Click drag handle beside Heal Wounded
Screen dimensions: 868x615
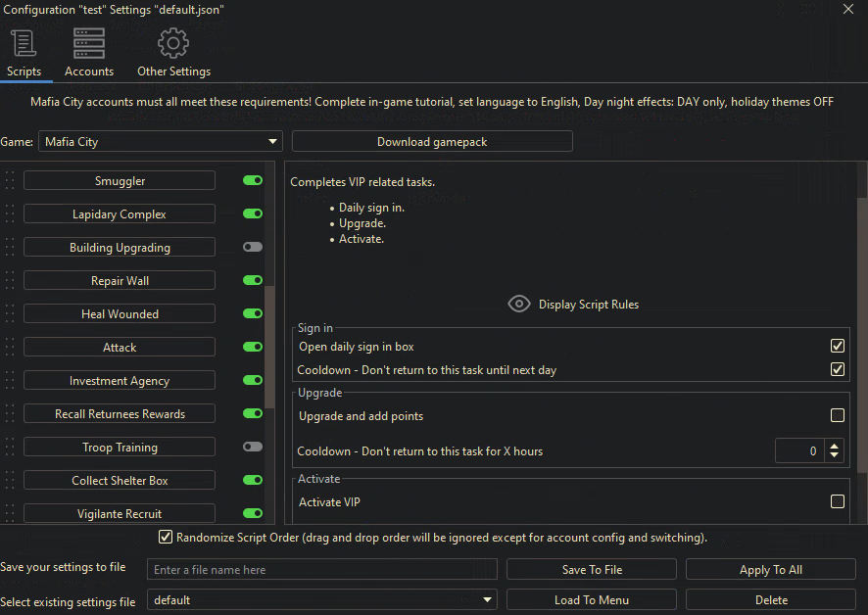coord(10,314)
